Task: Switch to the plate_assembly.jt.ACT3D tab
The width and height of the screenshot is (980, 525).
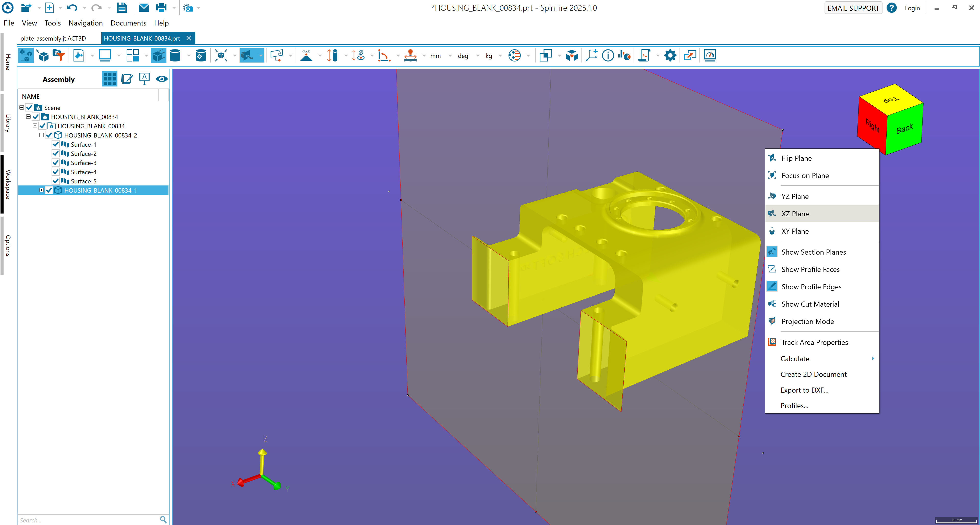Action: [x=53, y=39]
